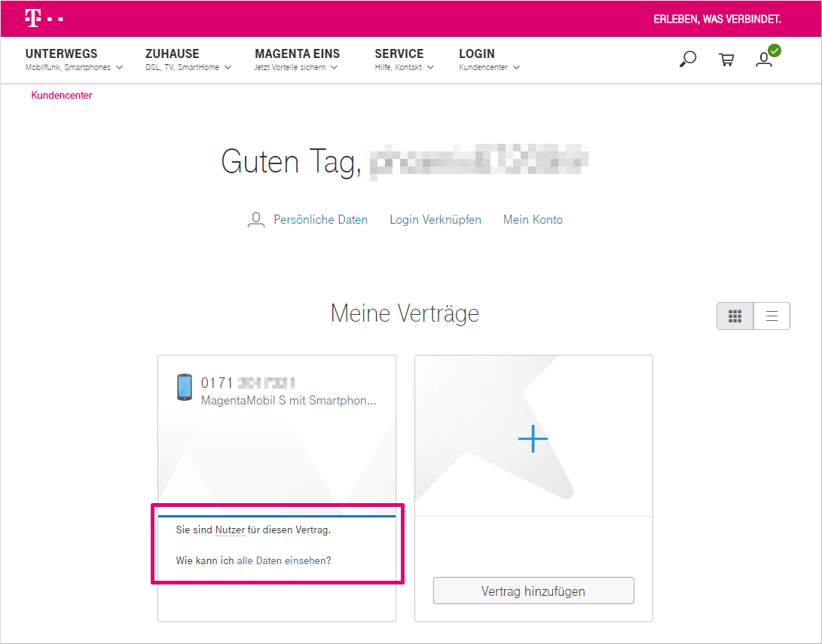Click the person icon beside Persönliche Daten

[256, 219]
